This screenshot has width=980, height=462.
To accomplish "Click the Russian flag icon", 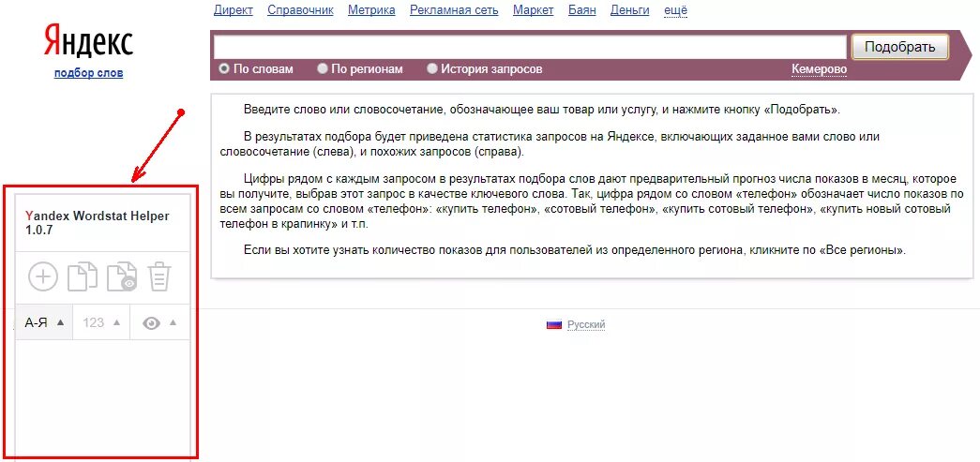I will click(553, 324).
